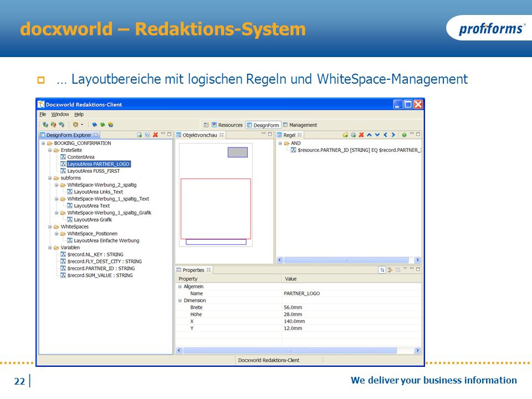Image resolution: width=532 pixels, height=399 pixels.
Task: Close the DesignForm Explorer view tab
Action: coord(96,135)
